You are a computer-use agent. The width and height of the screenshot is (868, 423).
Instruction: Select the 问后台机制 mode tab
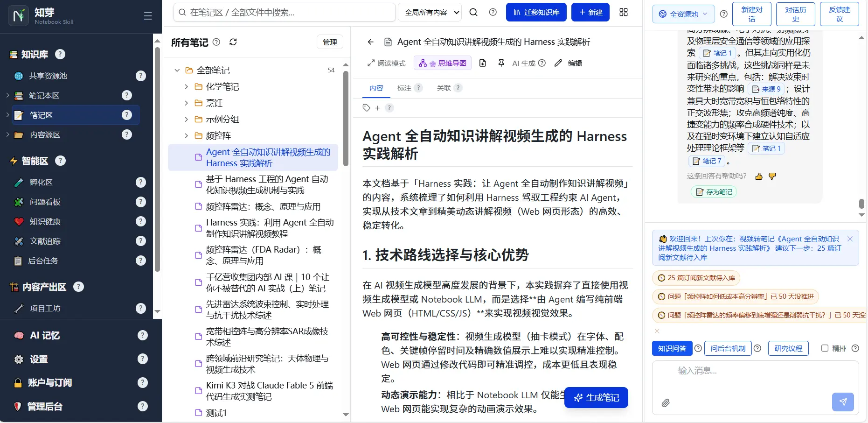(x=728, y=348)
